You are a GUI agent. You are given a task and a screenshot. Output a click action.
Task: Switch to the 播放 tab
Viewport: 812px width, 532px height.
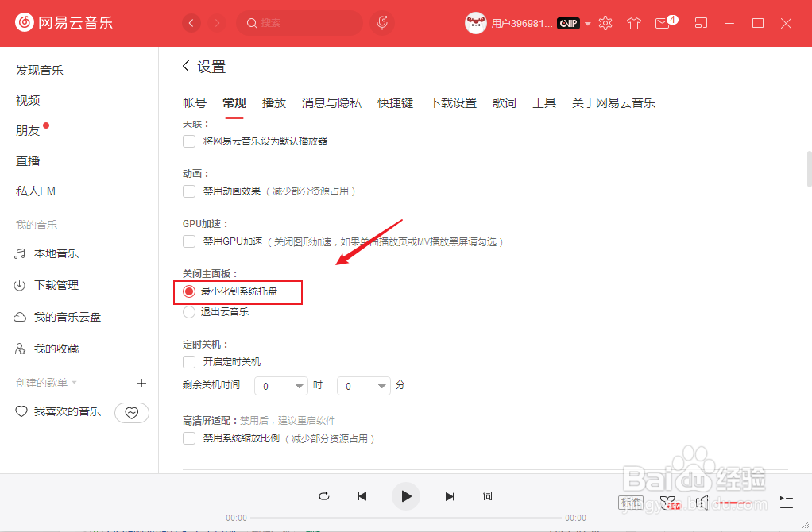[274, 103]
